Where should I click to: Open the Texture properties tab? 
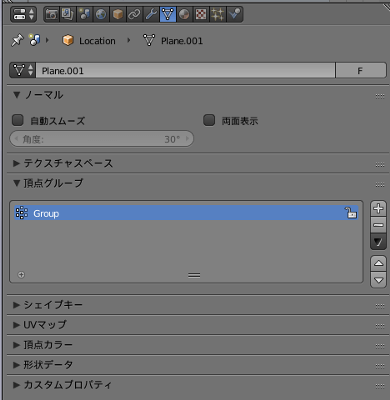[201, 14]
